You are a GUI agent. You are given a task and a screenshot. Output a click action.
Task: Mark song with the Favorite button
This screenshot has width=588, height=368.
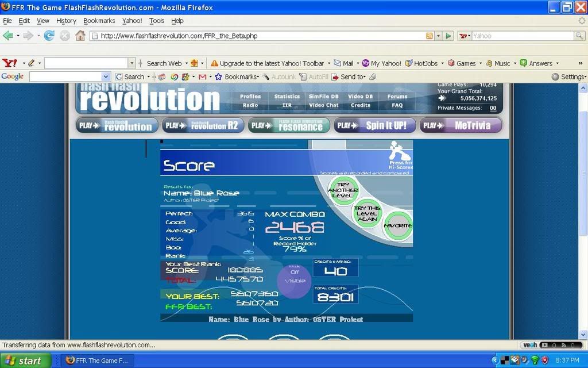point(397,225)
